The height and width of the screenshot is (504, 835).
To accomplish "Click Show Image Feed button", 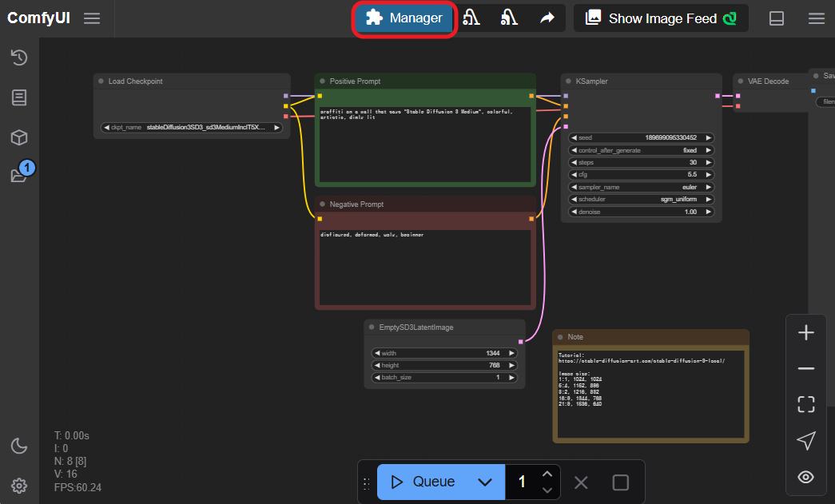I will (x=661, y=18).
